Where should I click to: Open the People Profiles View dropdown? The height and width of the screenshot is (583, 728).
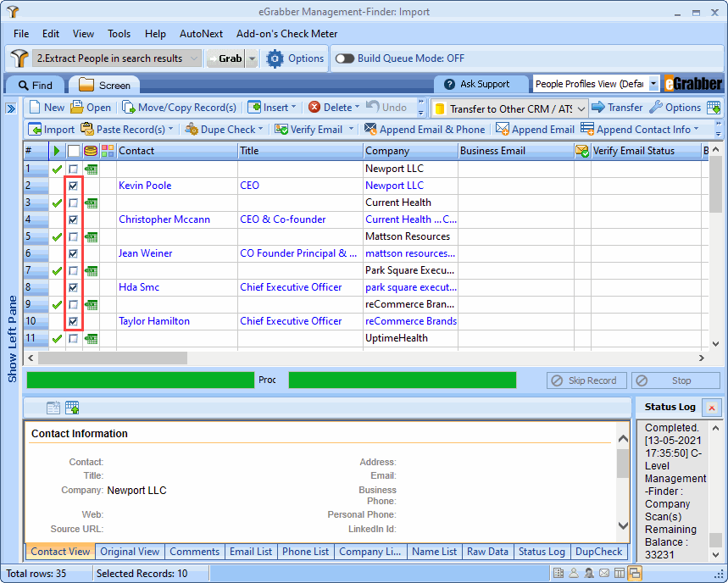point(653,84)
